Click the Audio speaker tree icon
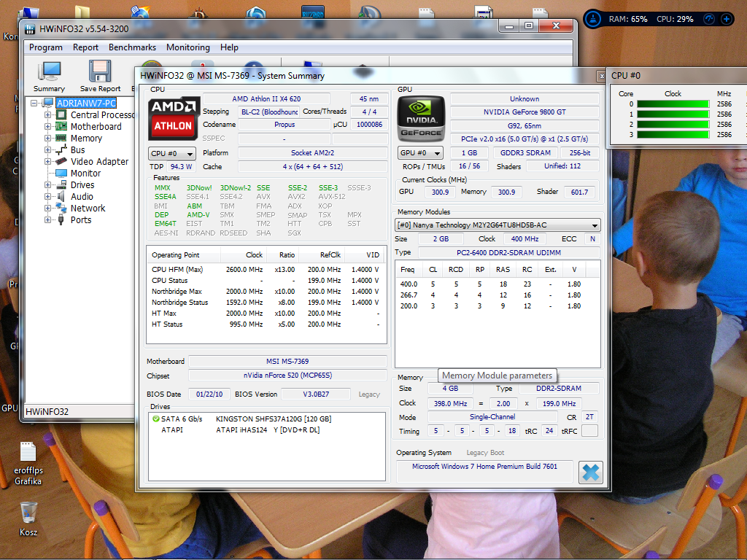Image resolution: width=747 pixels, height=560 pixels. (61, 197)
